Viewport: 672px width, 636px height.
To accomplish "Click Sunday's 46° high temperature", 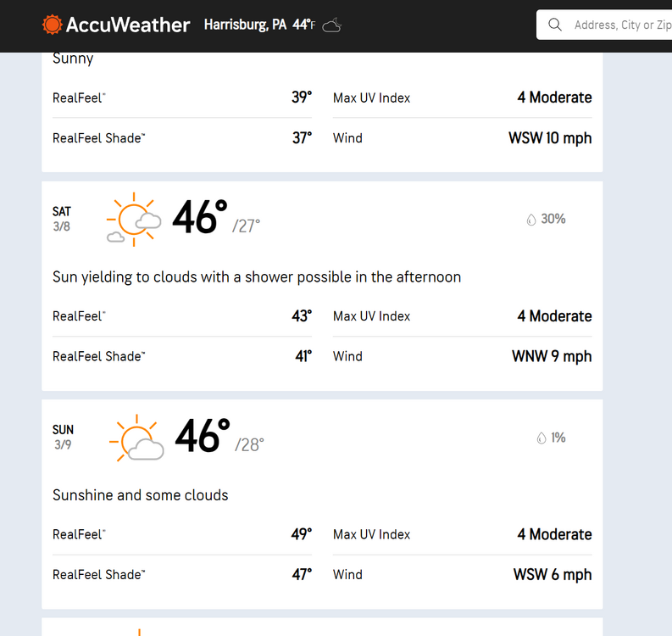I will coord(203,436).
